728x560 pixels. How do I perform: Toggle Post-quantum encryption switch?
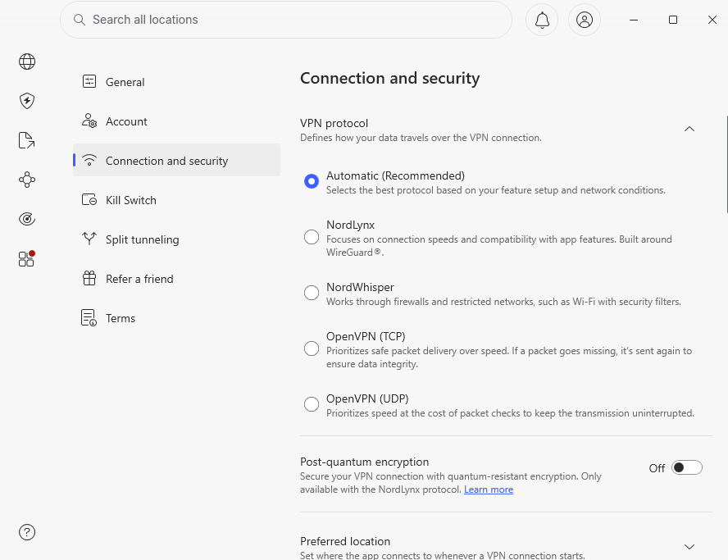tap(687, 467)
